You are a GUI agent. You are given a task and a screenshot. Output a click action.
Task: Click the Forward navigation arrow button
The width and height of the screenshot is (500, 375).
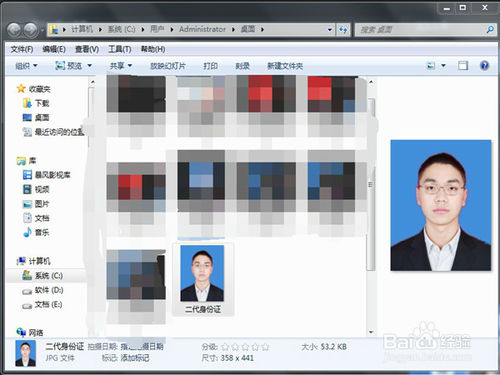pyautogui.click(x=30, y=30)
